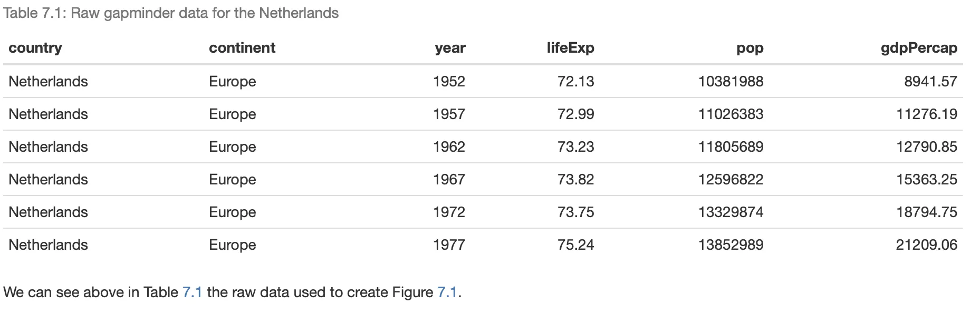Viewport: 980px width, 313px height.
Task: Click the country column header
Action: pyautogui.click(x=35, y=48)
